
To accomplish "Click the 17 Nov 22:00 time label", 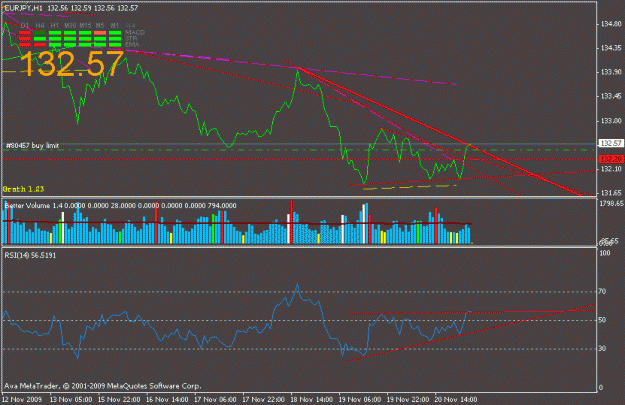I will 263,399.
